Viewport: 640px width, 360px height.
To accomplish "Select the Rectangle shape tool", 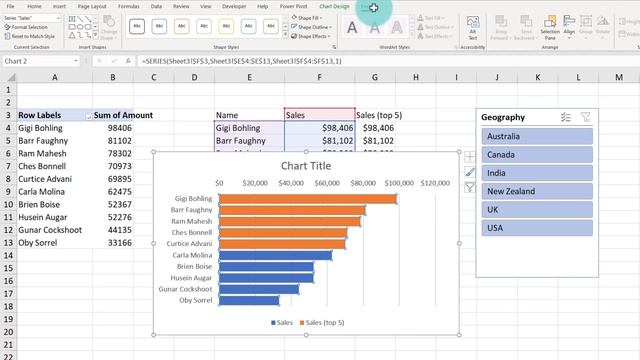I will click(x=72, y=27).
